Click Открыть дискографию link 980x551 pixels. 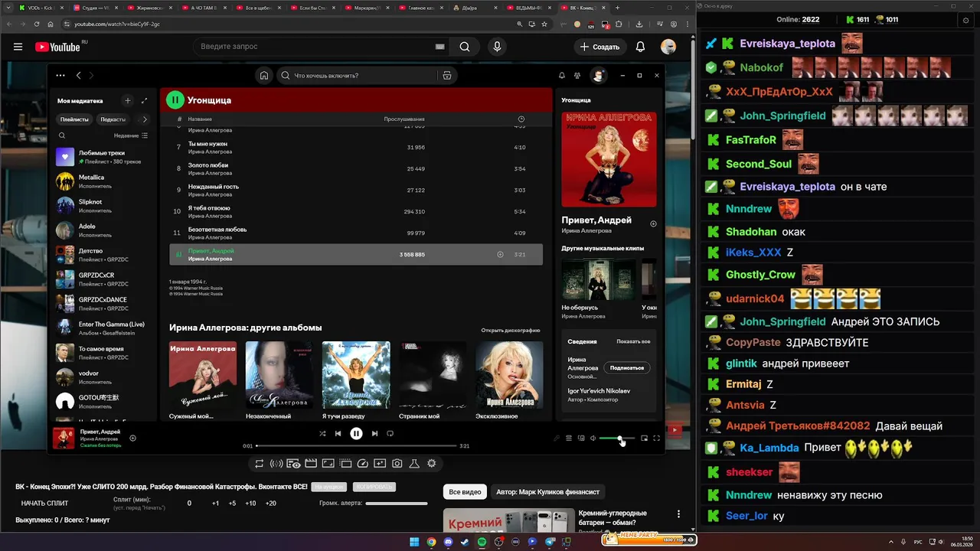(511, 331)
